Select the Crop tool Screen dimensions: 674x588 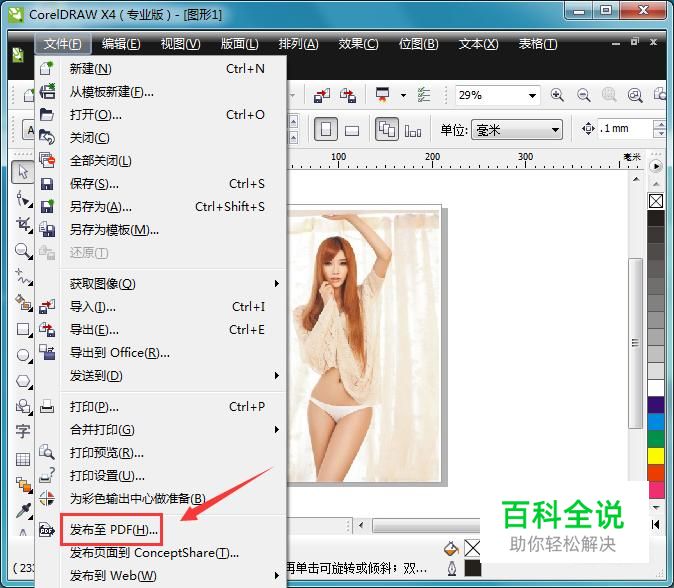point(23,225)
